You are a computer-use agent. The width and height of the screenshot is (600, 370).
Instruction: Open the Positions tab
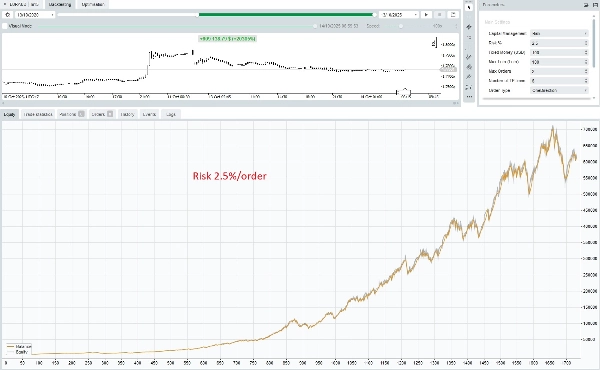coord(72,114)
